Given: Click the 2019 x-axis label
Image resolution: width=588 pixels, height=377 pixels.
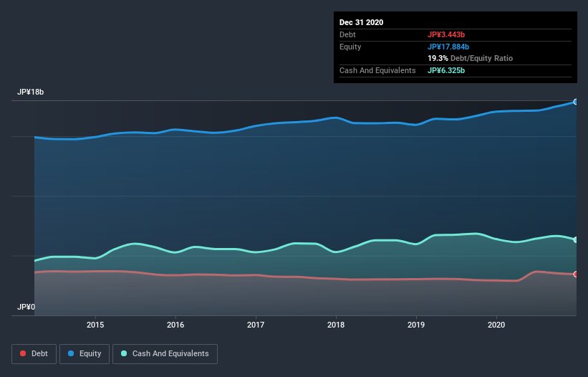Looking at the screenshot, I should (416, 325).
